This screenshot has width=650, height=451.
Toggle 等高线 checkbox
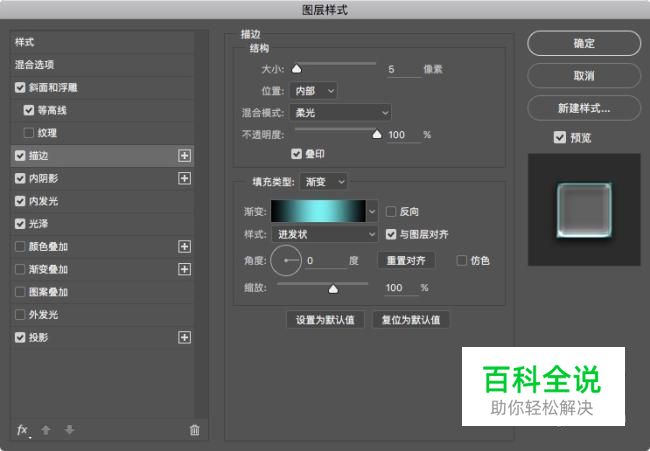point(29,110)
